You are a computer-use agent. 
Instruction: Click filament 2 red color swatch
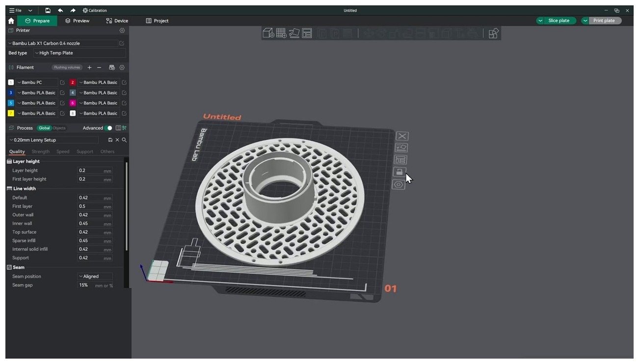pyautogui.click(x=73, y=82)
